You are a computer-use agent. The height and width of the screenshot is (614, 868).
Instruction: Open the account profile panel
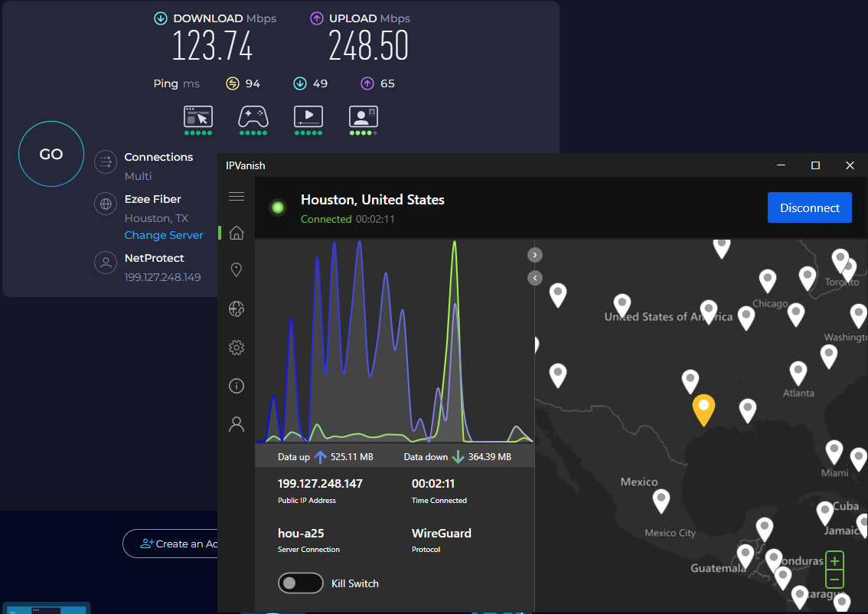237,423
